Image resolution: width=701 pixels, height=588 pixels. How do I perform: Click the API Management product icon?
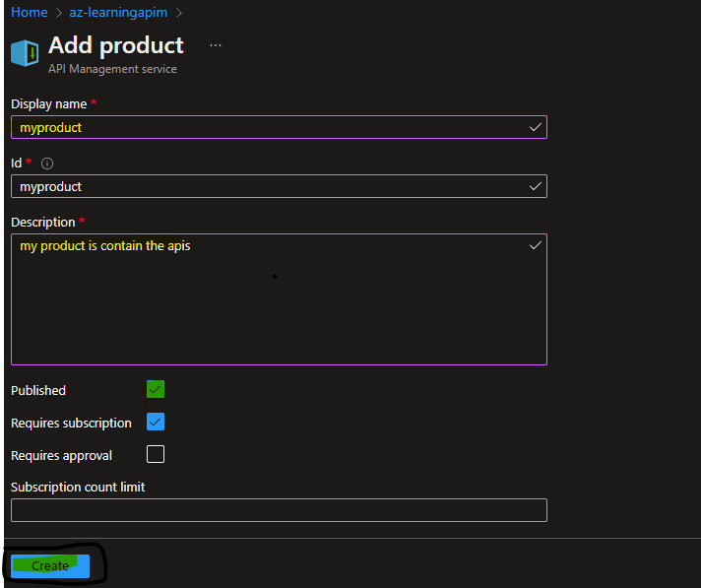[25, 53]
